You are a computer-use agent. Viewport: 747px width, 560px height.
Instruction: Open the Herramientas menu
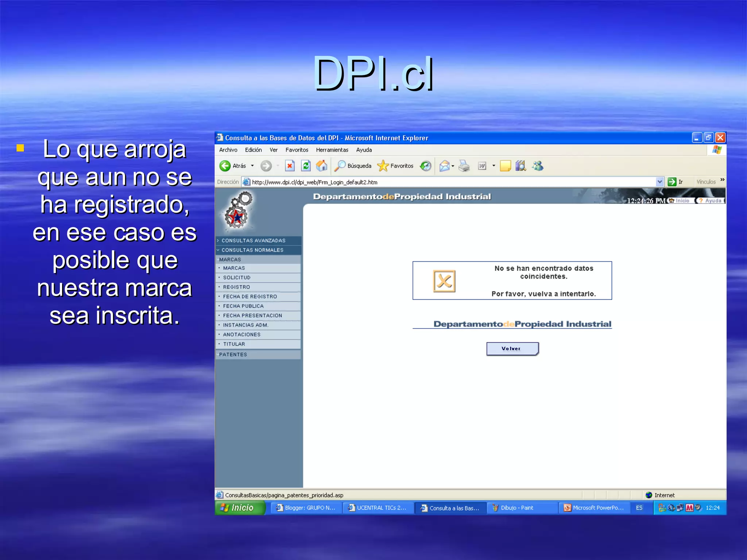pyautogui.click(x=332, y=150)
